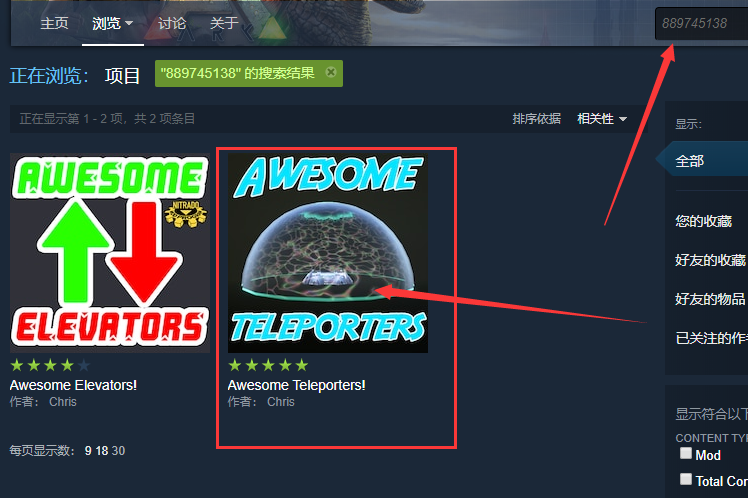The image size is (748, 498).
Task: Click the star rating under Awesome Elevators
Action: pyautogui.click(x=50, y=365)
